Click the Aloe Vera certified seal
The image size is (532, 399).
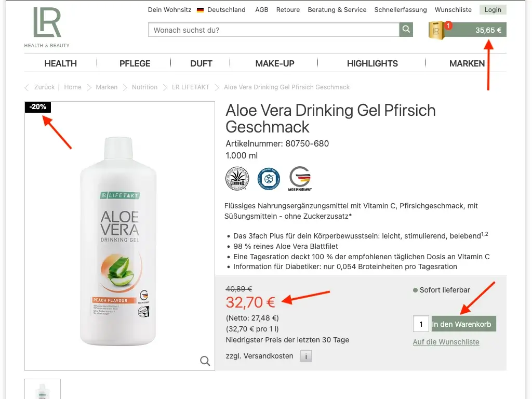tap(237, 179)
